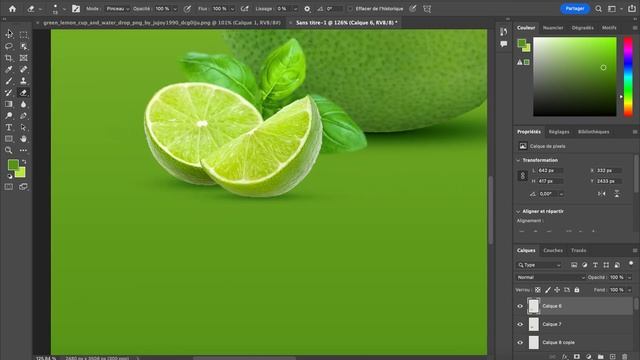Select the Rectangle shape tool
The height and width of the screenshot is (360, 640).
[9, 139]
